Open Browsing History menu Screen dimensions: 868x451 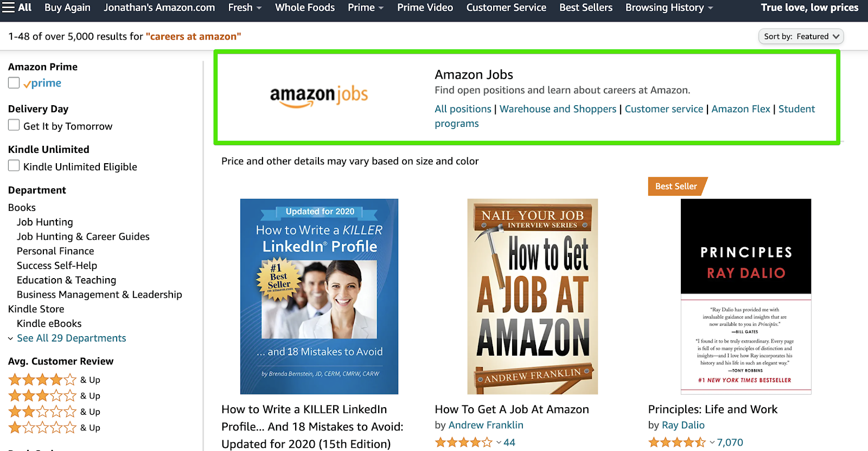click(x=669, y=8)
